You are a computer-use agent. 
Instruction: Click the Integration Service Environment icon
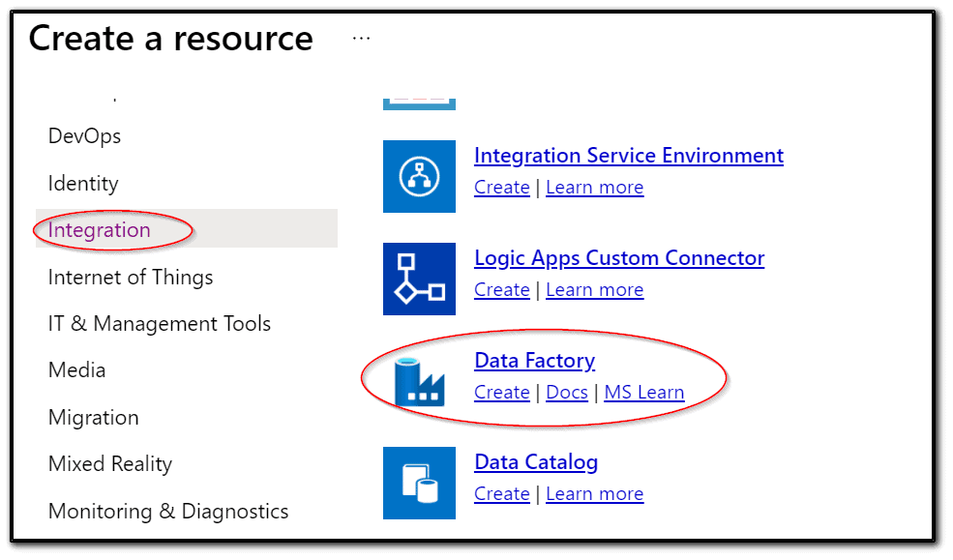point(419,176)
